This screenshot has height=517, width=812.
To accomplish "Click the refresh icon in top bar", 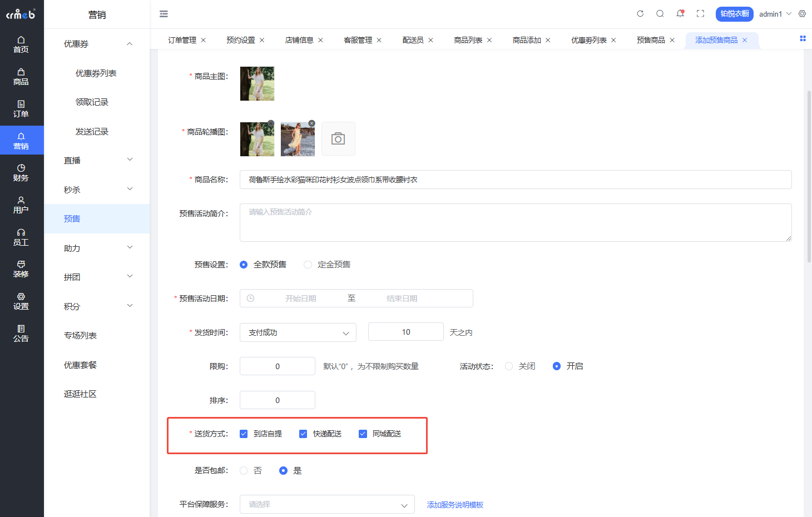I will [x=640, y=14].
